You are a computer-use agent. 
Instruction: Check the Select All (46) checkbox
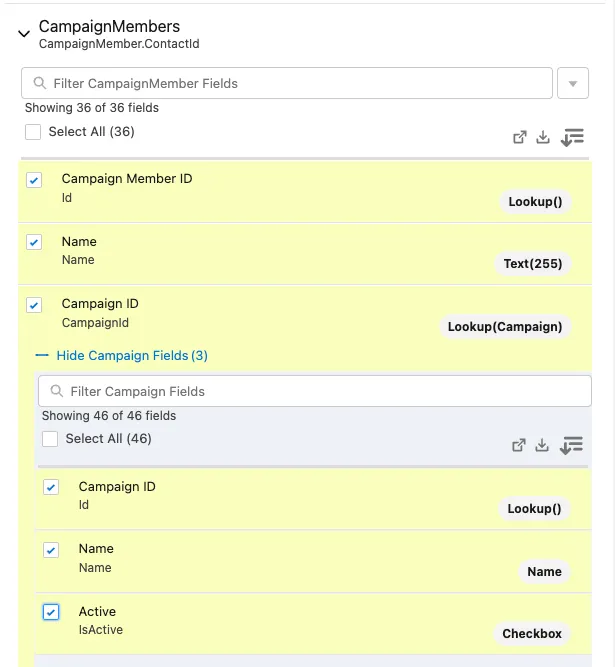coord(50,439)
